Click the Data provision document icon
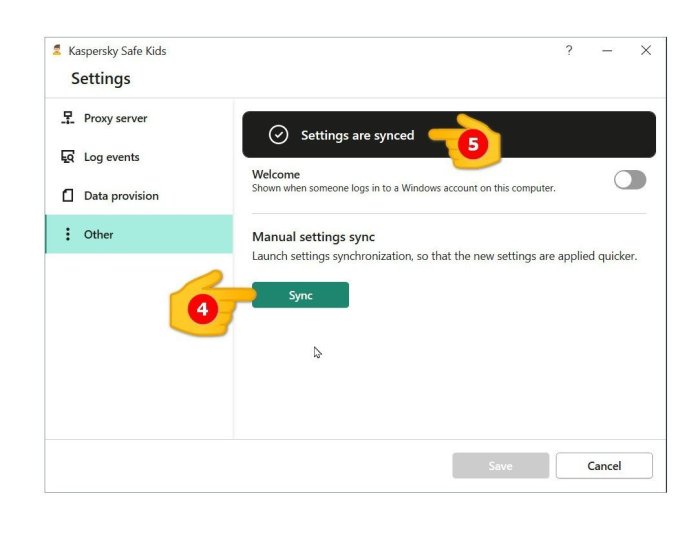This screenshot has height=536, width=700. point(67,195)
